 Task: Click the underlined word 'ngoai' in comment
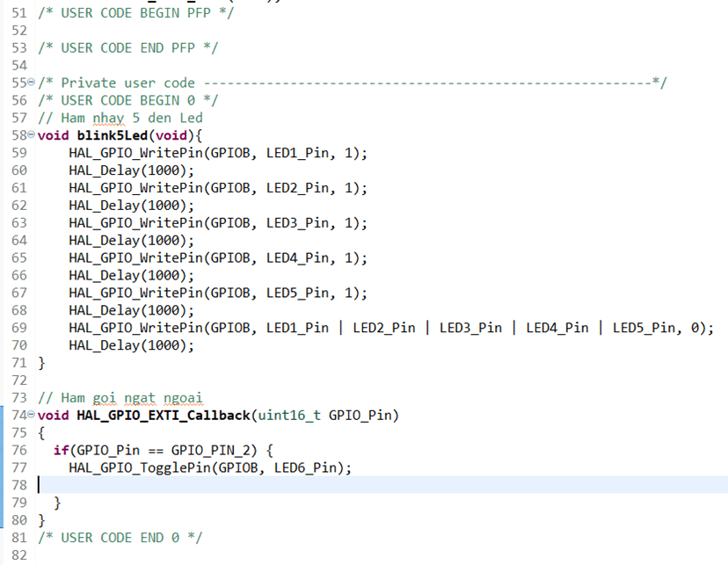tap(182, 398)
